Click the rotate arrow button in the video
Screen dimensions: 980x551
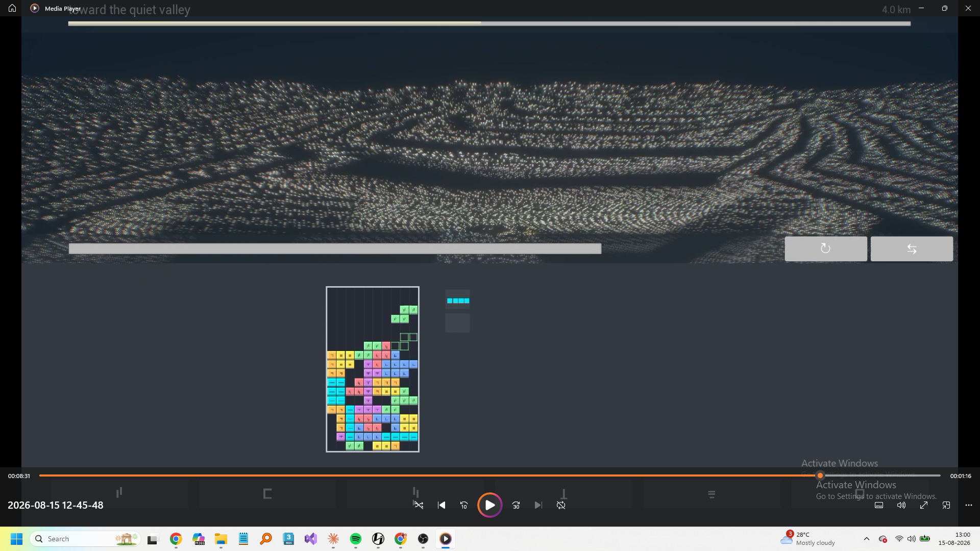[x=826, y=249]
